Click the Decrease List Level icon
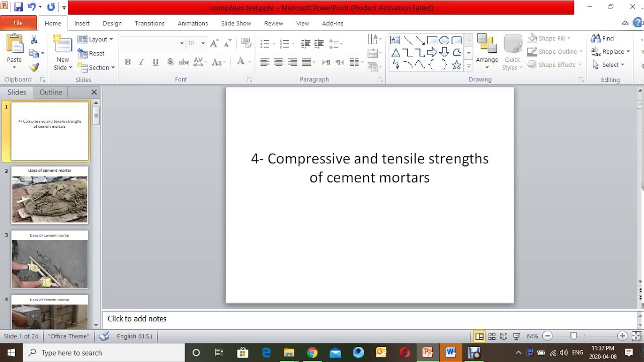 [305, 44]
